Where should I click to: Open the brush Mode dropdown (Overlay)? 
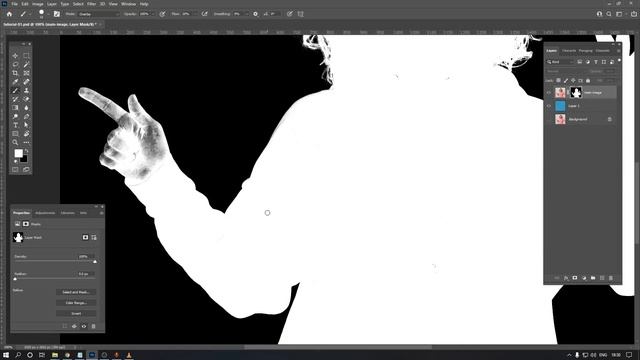[x=98, y=14]
